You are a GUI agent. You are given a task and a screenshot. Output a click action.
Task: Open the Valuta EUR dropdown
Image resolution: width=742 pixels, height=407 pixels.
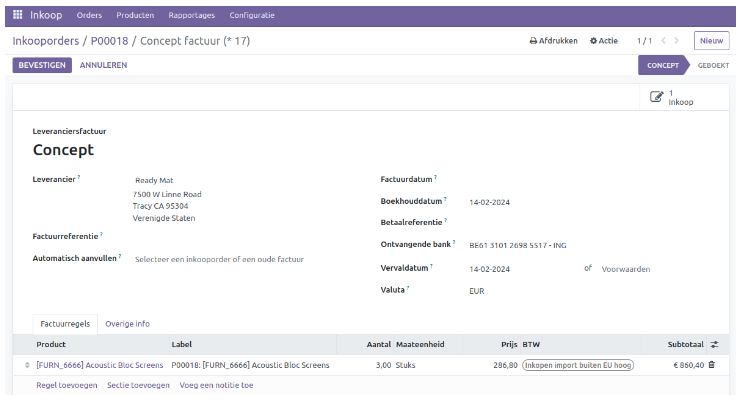coord(520,291)
